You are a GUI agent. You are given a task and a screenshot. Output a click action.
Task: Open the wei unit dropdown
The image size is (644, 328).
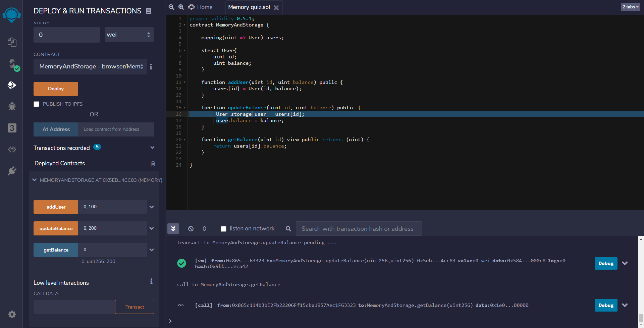129,35
